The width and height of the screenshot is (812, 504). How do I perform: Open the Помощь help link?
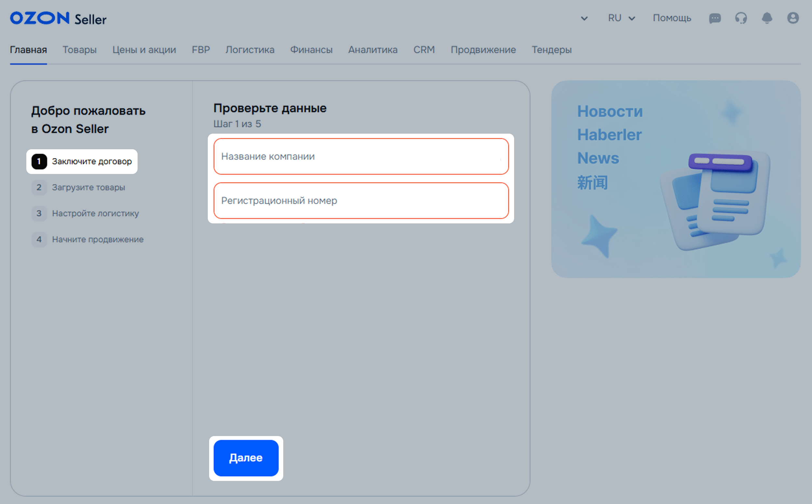click(672, 18)
